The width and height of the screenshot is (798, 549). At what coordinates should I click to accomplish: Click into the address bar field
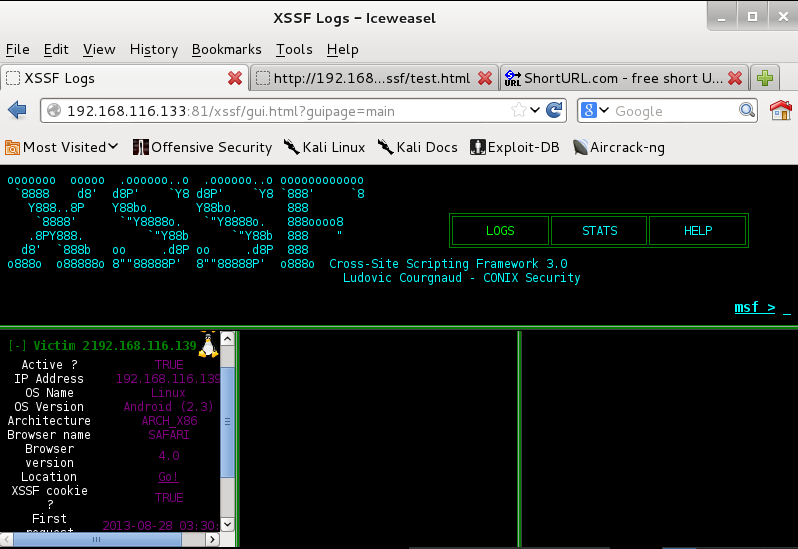point(290,110)
